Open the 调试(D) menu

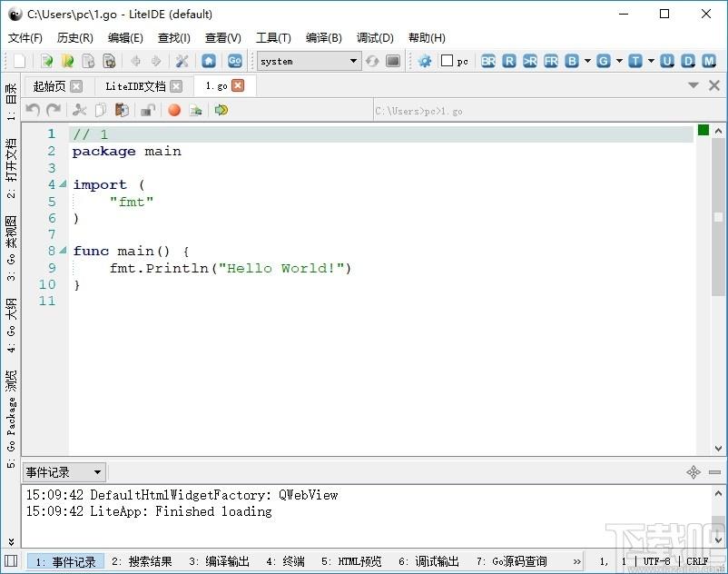[x=375, y=37]
